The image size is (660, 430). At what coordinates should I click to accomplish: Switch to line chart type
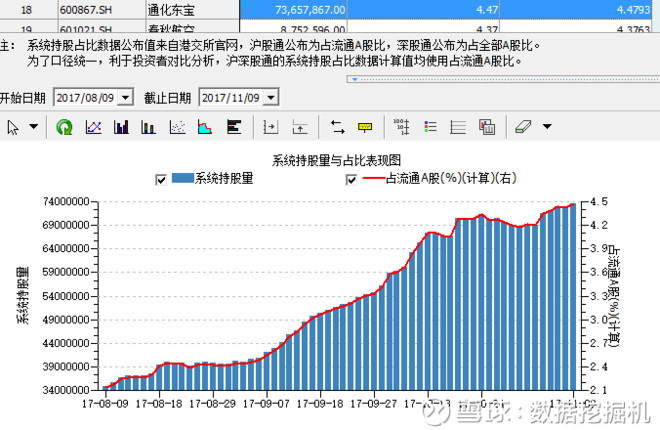[x=93, y=127]
